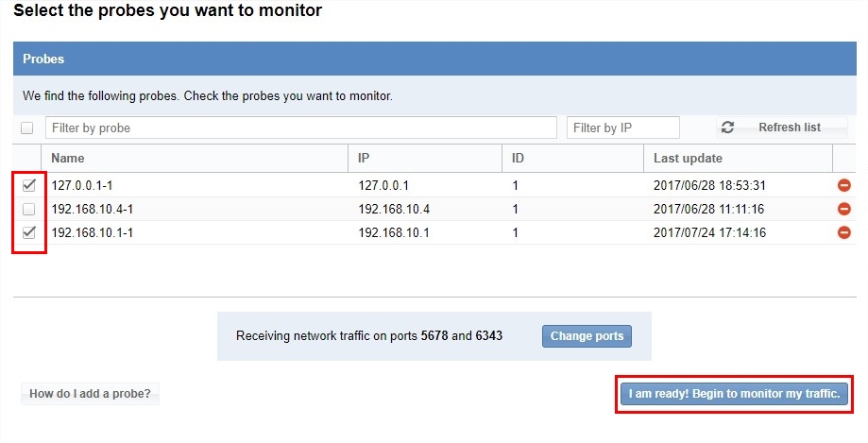Click 'I am ready! Begin to monitor my traffic'
This screenshot has width=868, height=443.
(734, 394)
